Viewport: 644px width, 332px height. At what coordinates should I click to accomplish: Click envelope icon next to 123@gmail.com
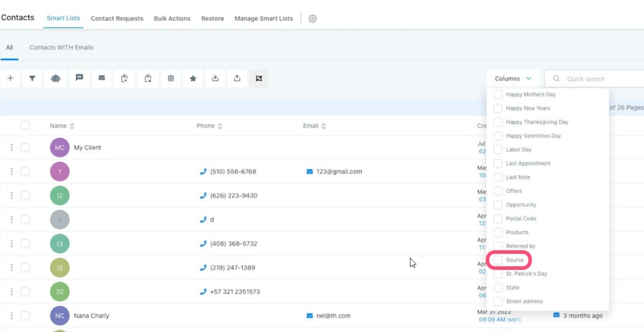(309, 171)
